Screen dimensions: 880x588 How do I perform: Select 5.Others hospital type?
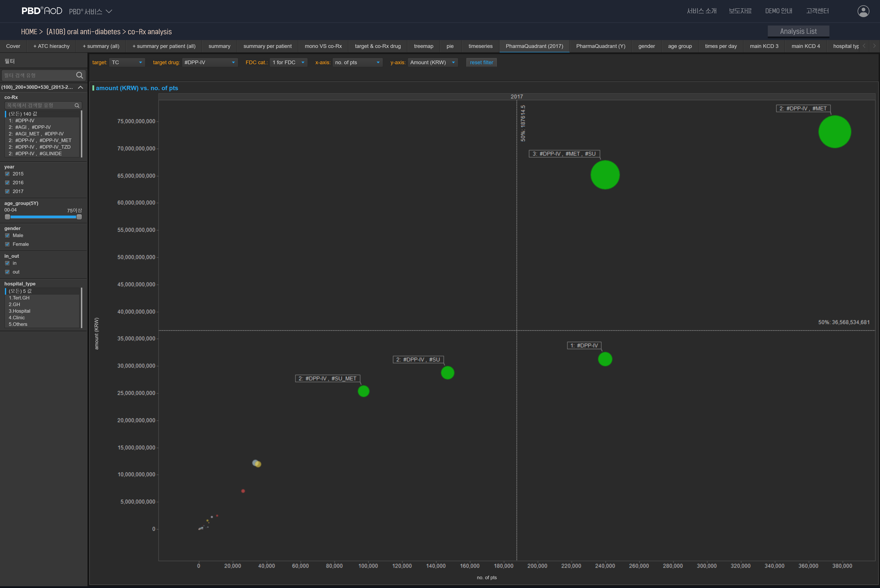pyautogui.click(x=42, y=324)
